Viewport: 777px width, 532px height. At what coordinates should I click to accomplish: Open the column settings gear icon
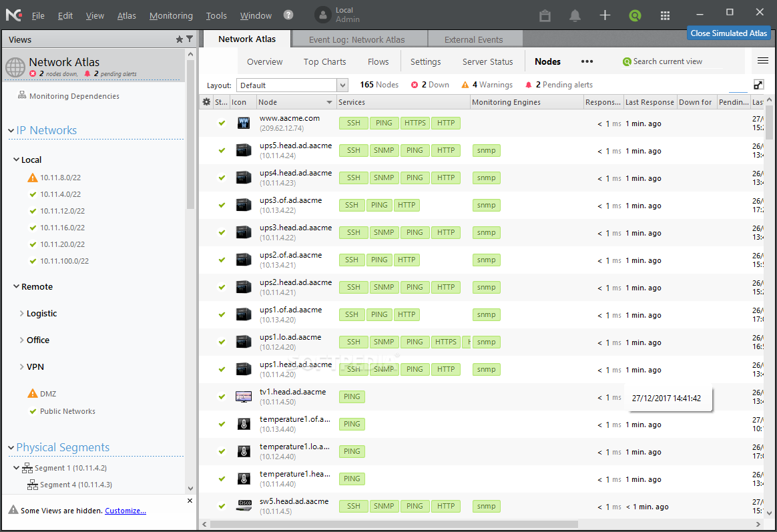point(207,101)
